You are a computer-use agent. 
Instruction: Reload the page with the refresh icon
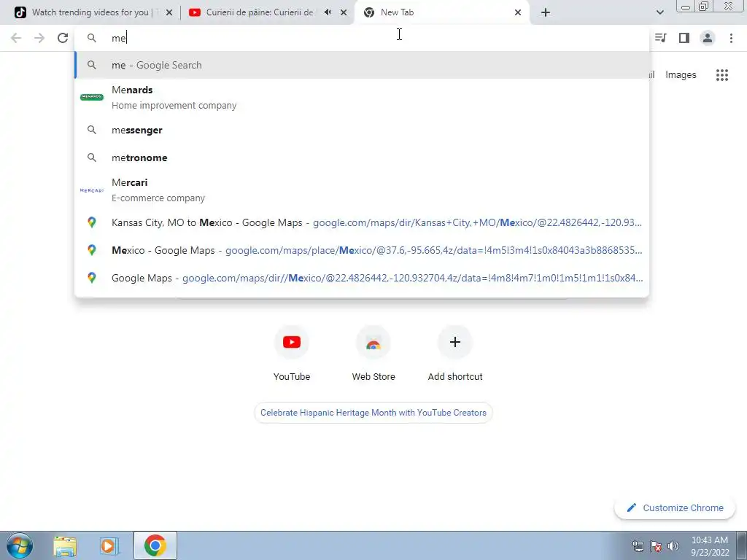tap(63, 38)
